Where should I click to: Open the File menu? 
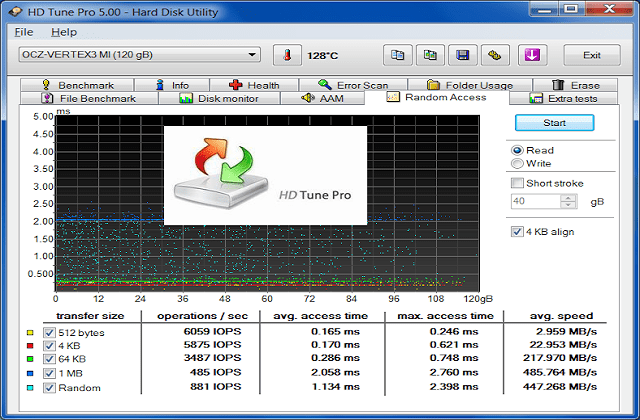click(24, 32)
